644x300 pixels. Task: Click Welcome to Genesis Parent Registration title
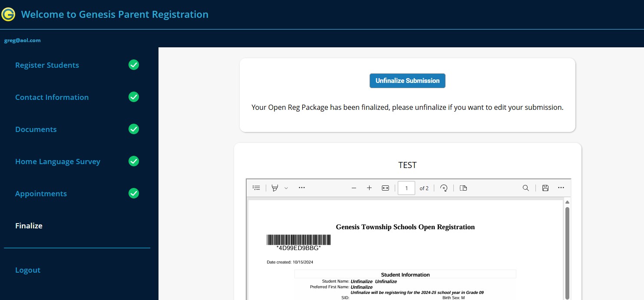(x=115, y=14)
